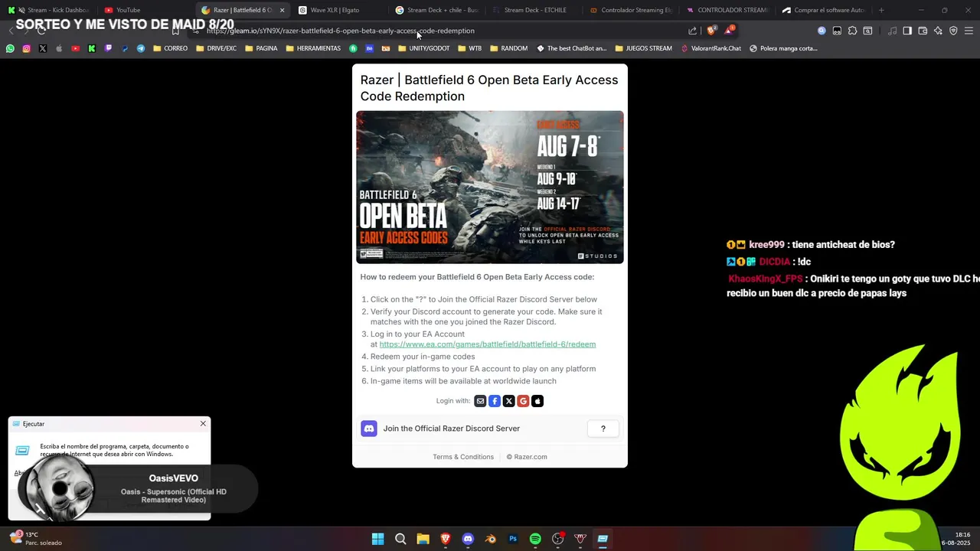Viewport: 980px width, 551px height.
Task: Open the browser extensions puzzle icon
Action: coord(852,31)
